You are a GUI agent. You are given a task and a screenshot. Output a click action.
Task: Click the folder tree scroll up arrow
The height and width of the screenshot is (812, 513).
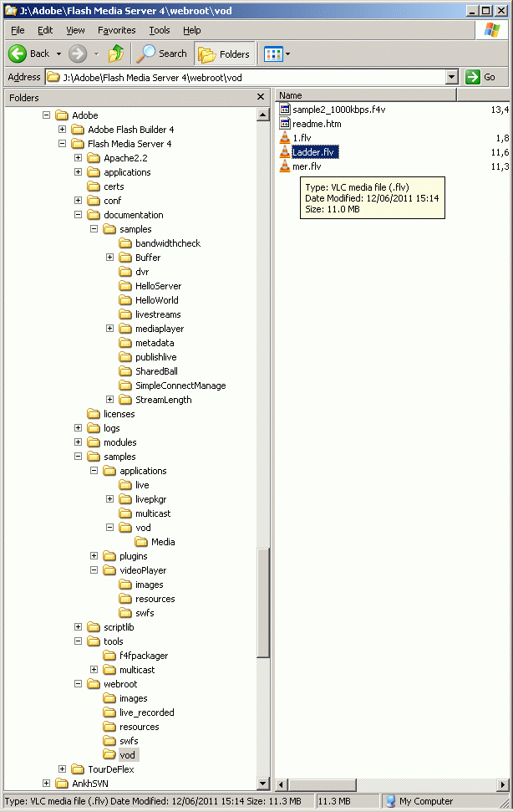tap(262, 114)
